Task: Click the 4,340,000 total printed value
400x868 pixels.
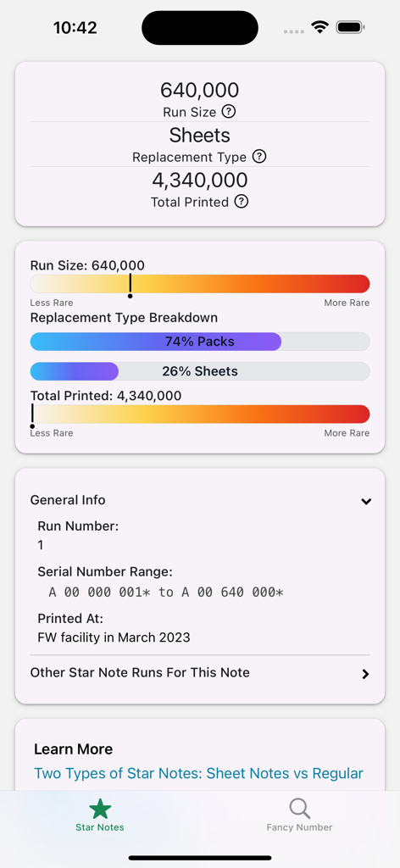Action: click(x=200, y=180)
